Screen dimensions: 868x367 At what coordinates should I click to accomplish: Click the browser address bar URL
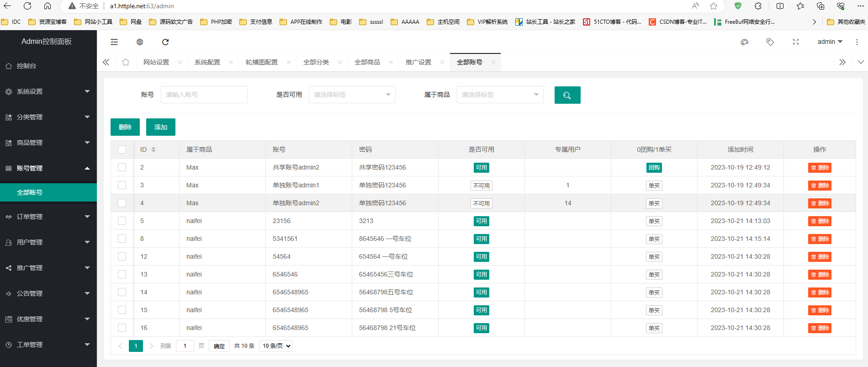(142, 6)
